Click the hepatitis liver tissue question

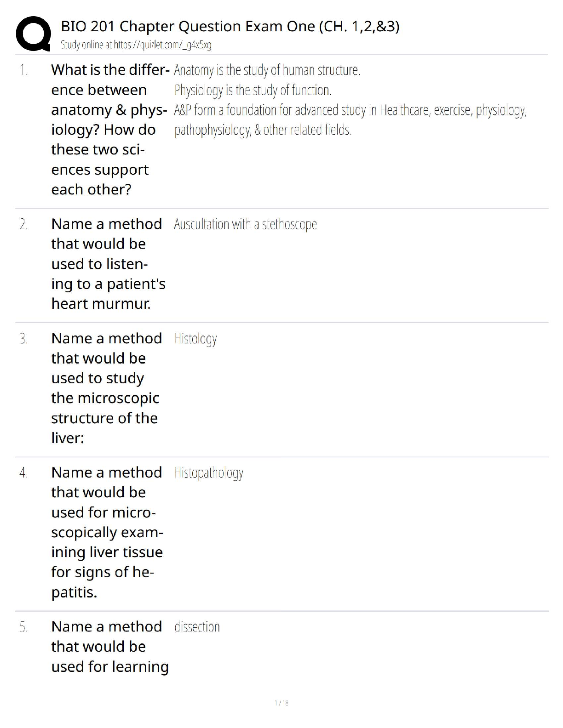(107, 532)
